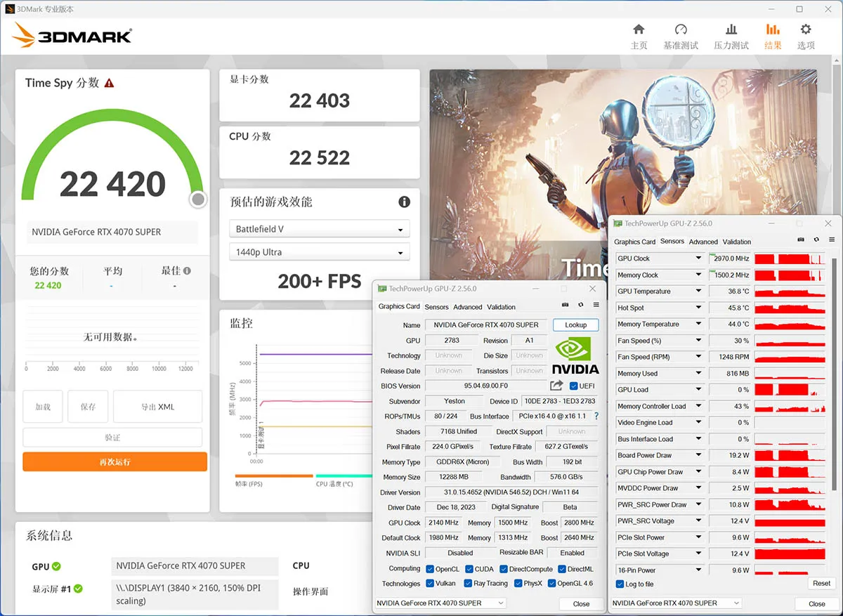Toggle the DirectML checkbox
This screenshot has height=616, width=843.
[x=561, y=569]
